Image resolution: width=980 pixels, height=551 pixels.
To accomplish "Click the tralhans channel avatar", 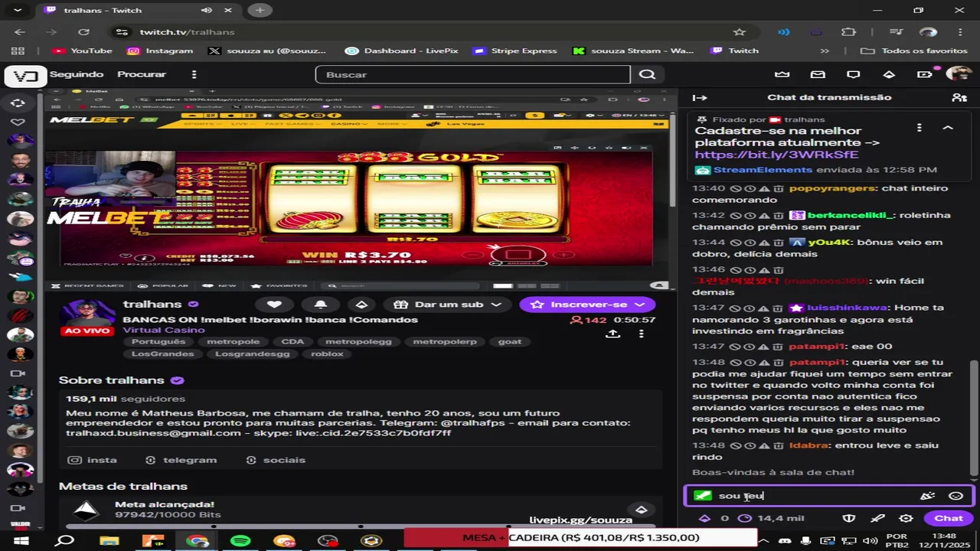I will pos(88,312).
